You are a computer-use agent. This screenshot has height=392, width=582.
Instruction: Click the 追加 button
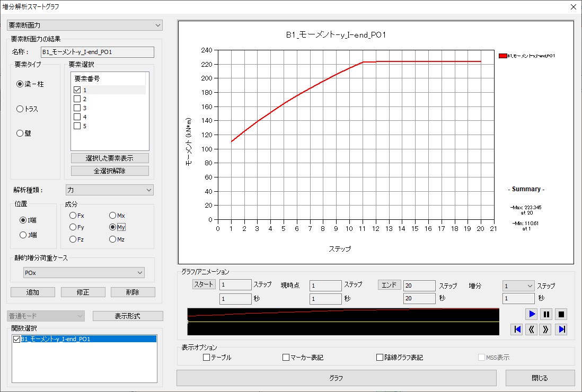pos(33,292)
